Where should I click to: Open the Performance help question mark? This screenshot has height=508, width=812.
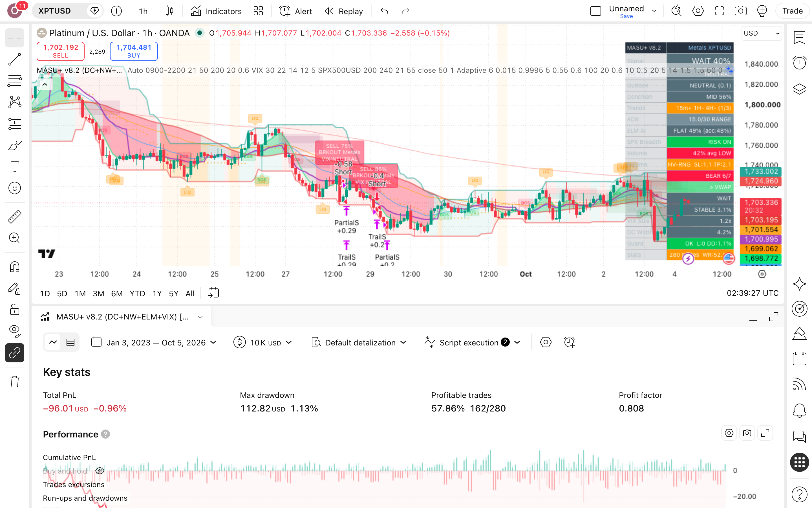point(105,434)
